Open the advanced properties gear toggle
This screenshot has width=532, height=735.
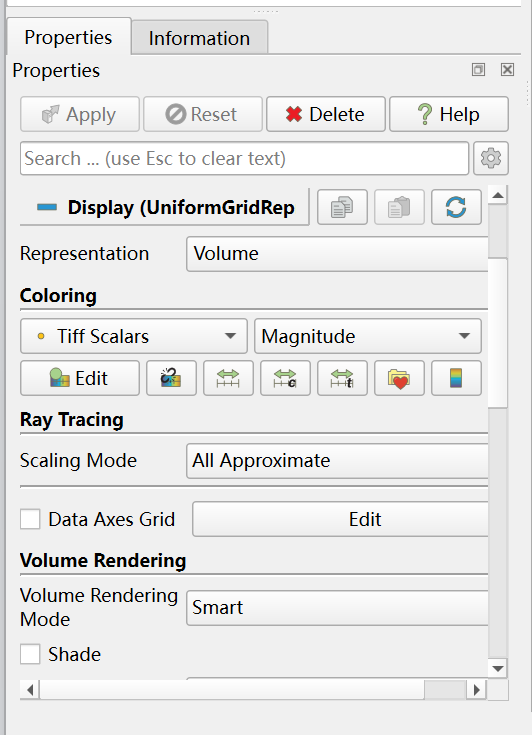[x=491, y=158]
